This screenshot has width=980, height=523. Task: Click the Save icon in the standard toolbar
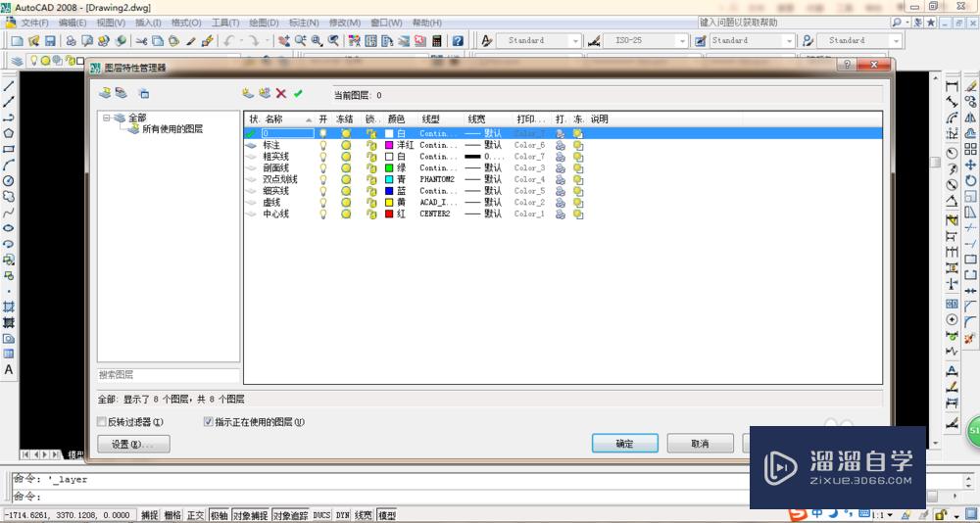50,40
